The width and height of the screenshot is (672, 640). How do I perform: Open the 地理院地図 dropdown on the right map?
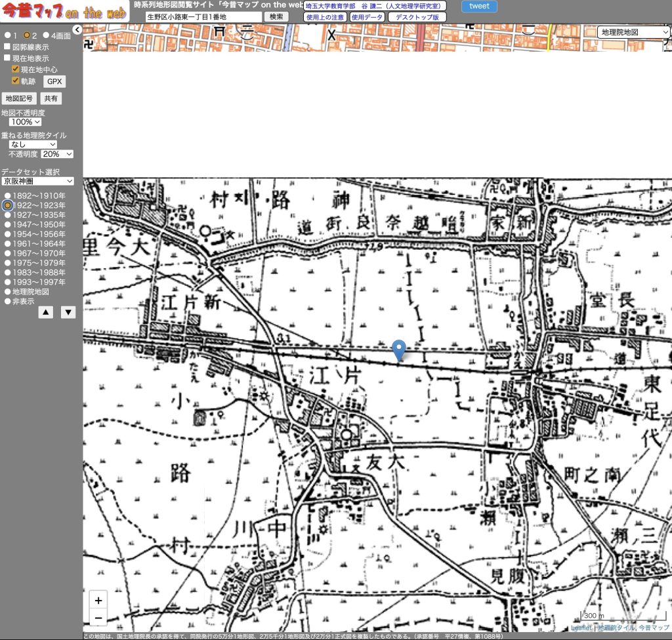tap(633, 32)
